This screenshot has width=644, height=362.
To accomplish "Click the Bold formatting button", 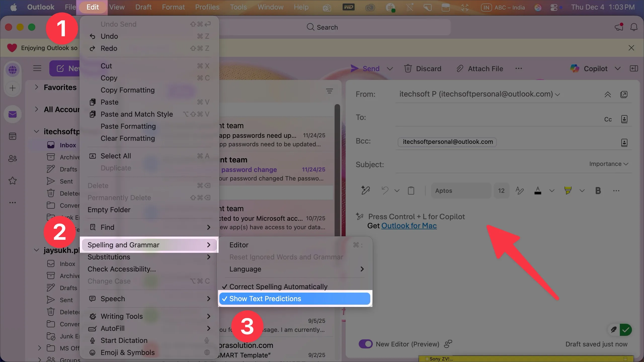I will [598, 191].
